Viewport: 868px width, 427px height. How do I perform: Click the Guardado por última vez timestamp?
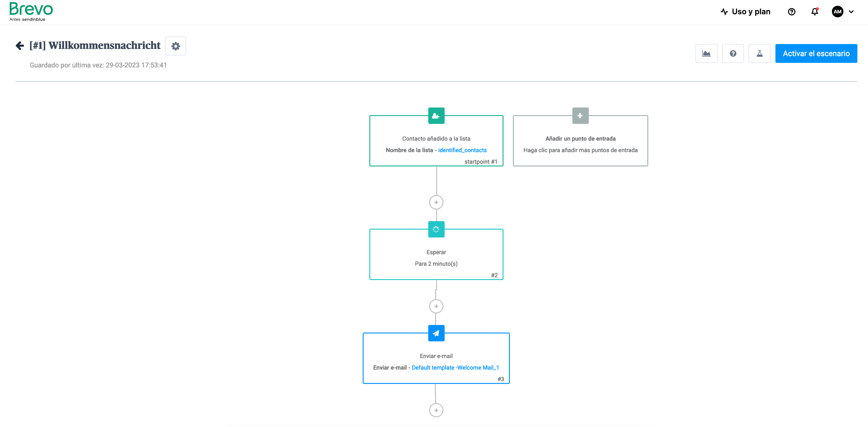tap(98, 65)
